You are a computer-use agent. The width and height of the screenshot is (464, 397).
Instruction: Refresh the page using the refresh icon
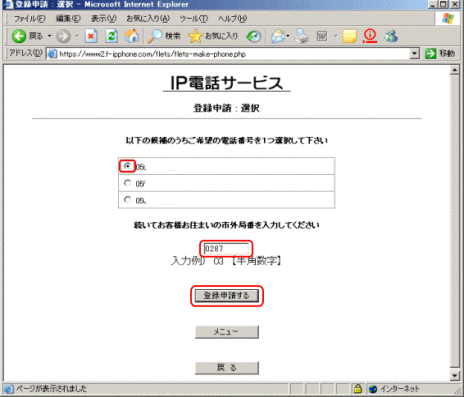pyautogui.click(x=111, y=36)
